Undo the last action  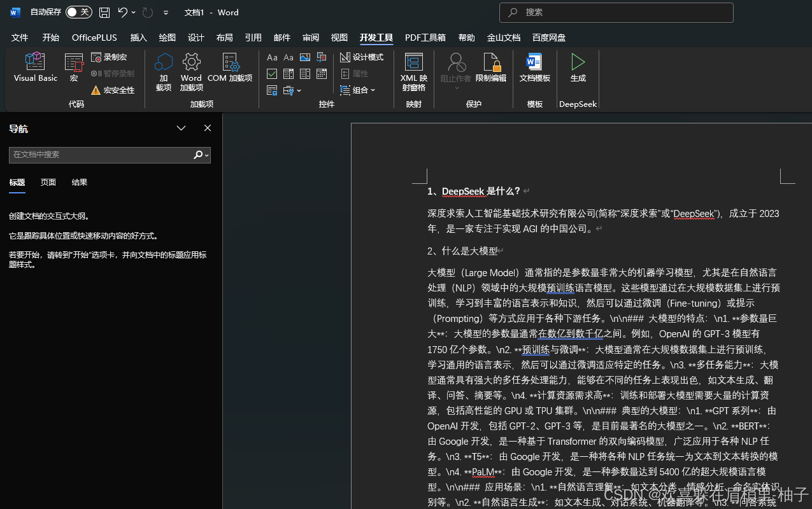pos(123,12)
